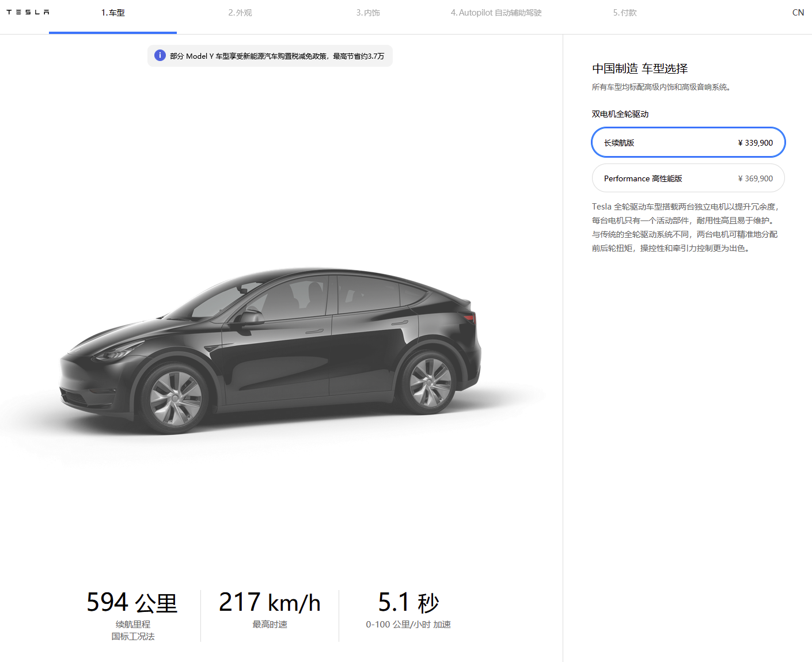Click the 国标工况法 footnote label
The image size is (812, 662).
(133, 637)
